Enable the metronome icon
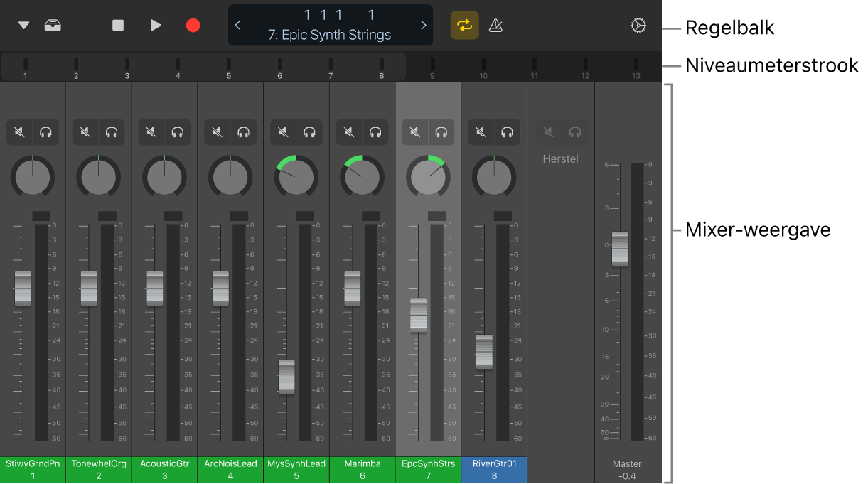This screenshot has height=484, width=868. tap(495, 25)
